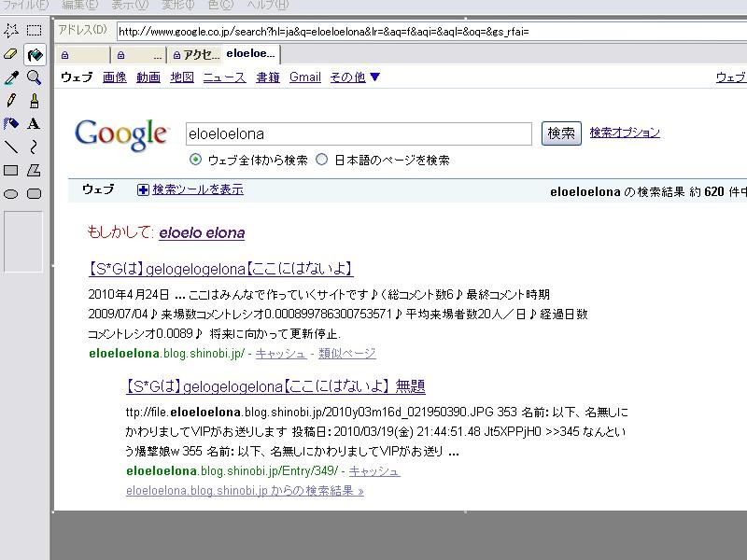Choose the Curve tool
The image size is (747, 560).
tap(34, 147)
